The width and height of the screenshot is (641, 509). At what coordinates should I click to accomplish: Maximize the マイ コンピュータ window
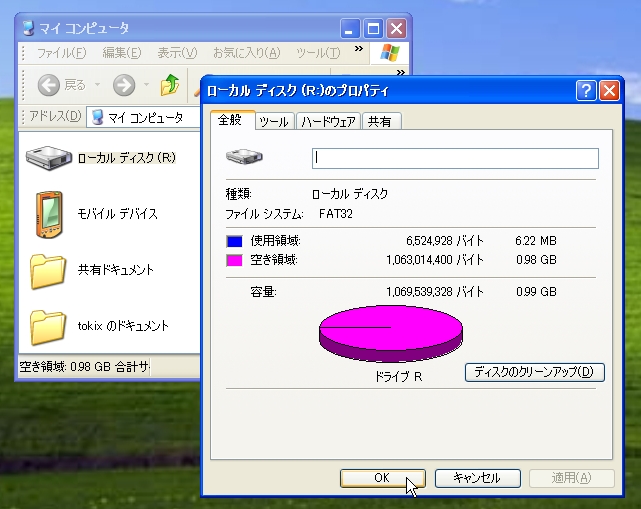click(x=373, y=29)
